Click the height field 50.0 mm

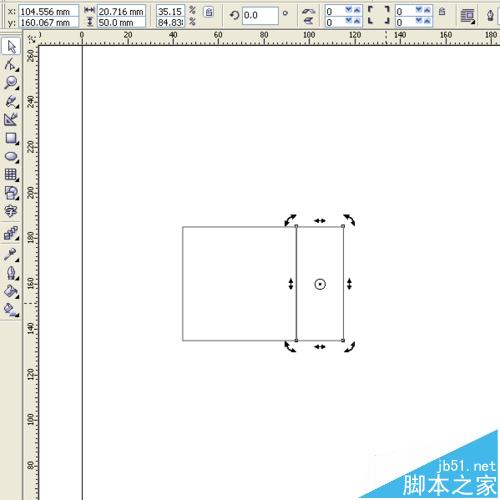click(x=121, y=22)
